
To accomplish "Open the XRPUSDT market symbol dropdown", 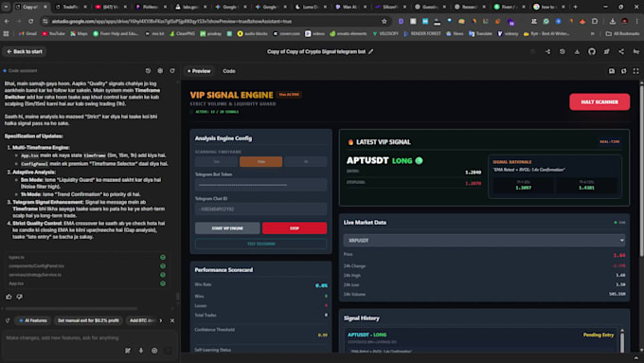I will point(484,241).
